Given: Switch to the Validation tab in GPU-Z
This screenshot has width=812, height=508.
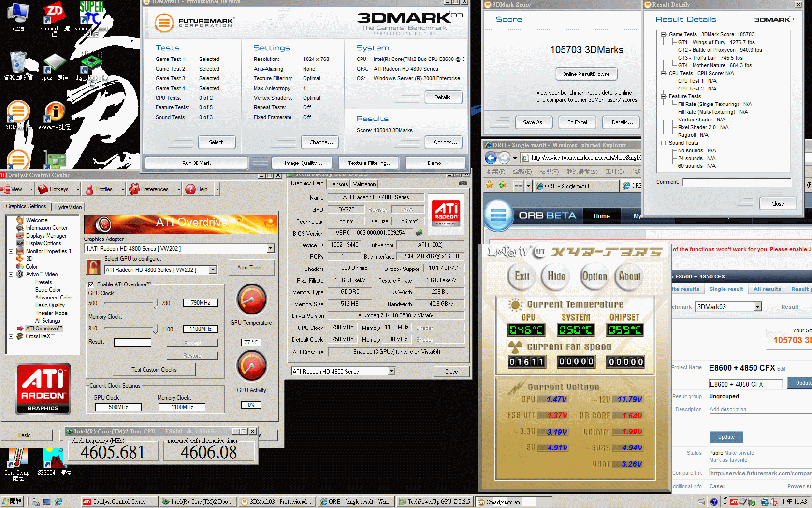Looking at the screenshot, I should [364, 184].
